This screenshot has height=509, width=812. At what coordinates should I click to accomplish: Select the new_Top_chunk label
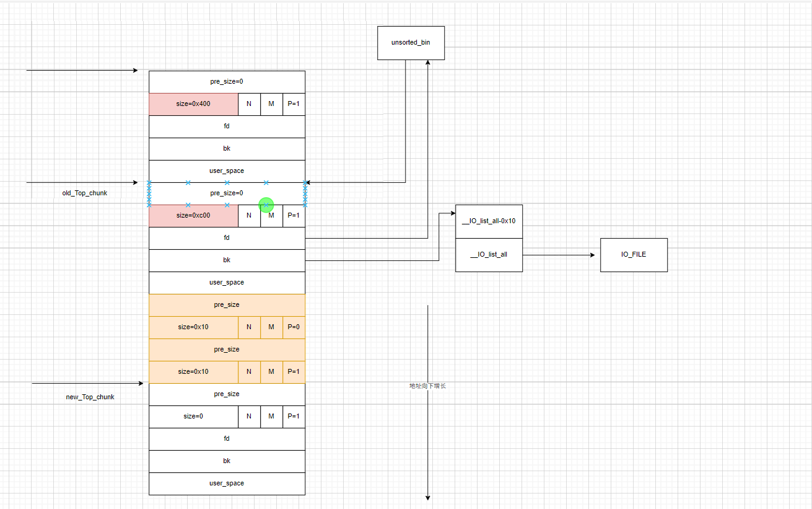pos(90,397)
